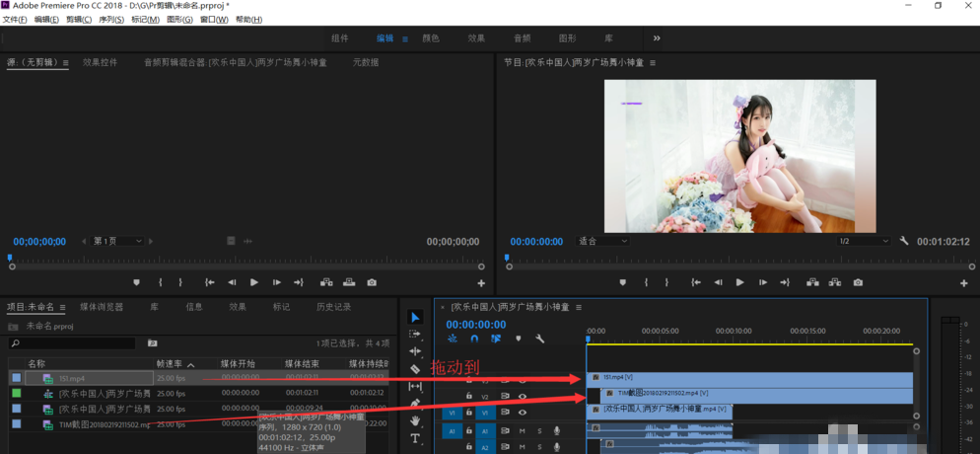
Task: Hide V2 track output eye
Action: [x=522, y=396]
